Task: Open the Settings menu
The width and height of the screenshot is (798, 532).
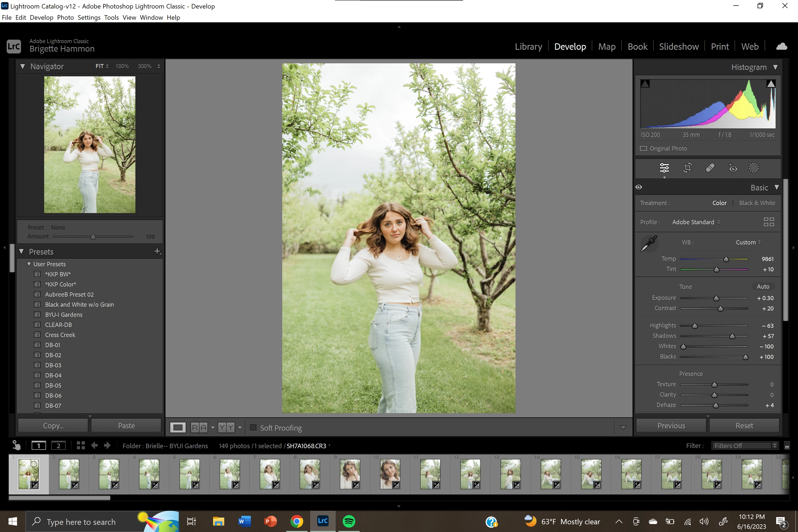Action: (89, 17)
